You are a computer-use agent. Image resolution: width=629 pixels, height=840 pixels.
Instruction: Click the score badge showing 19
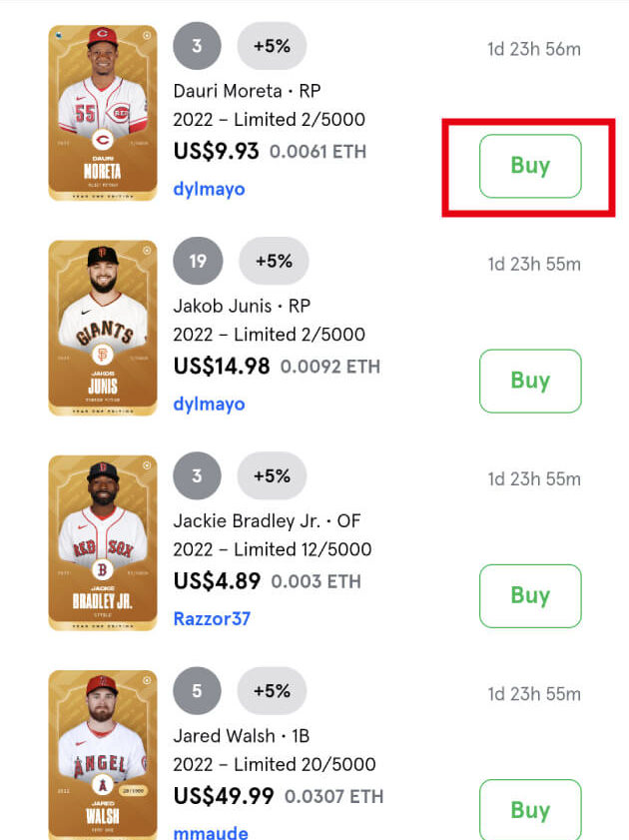(x=197, y=261)
